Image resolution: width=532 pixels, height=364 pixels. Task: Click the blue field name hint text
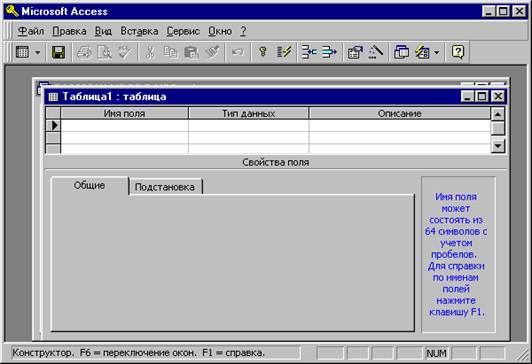click(456, 254)
